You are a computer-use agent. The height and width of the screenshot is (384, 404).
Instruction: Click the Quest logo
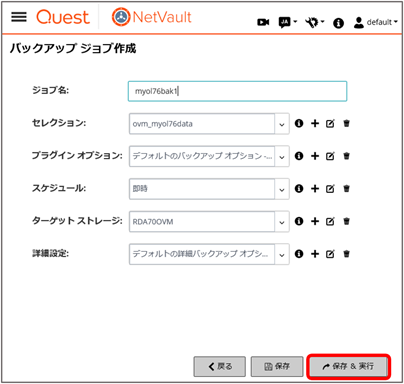point(63,17)
